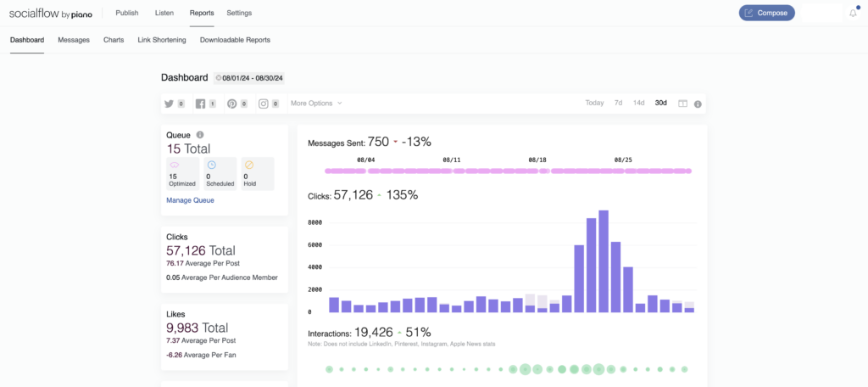Click the 57,126 Total clicks value
868x387 pixels.
pos(201,250)
